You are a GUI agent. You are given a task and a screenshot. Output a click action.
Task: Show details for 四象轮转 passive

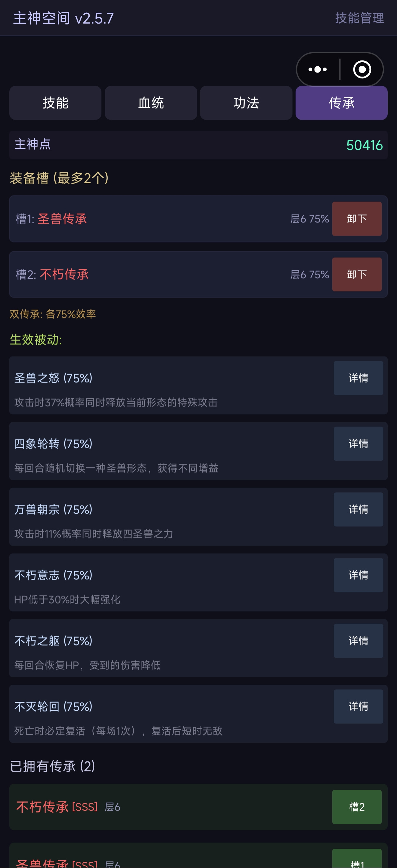point(358,444)
